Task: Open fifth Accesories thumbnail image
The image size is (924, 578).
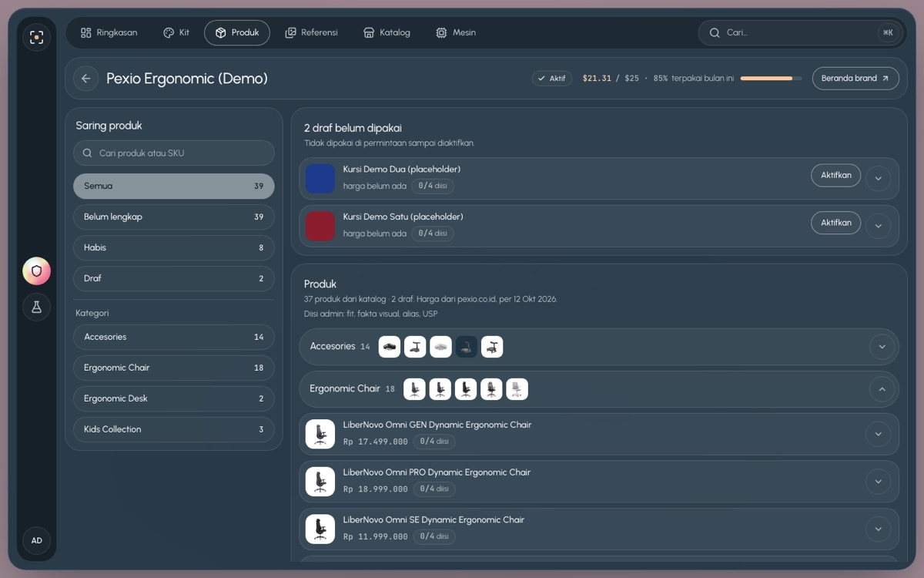Action: coord(492,347)
